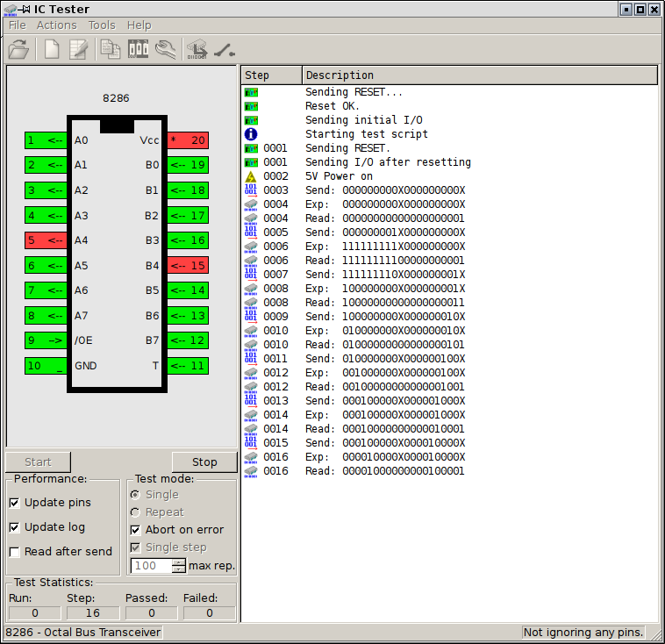
Task: Select the 5V Power on log entry
Action: click(x=339, y=176)
